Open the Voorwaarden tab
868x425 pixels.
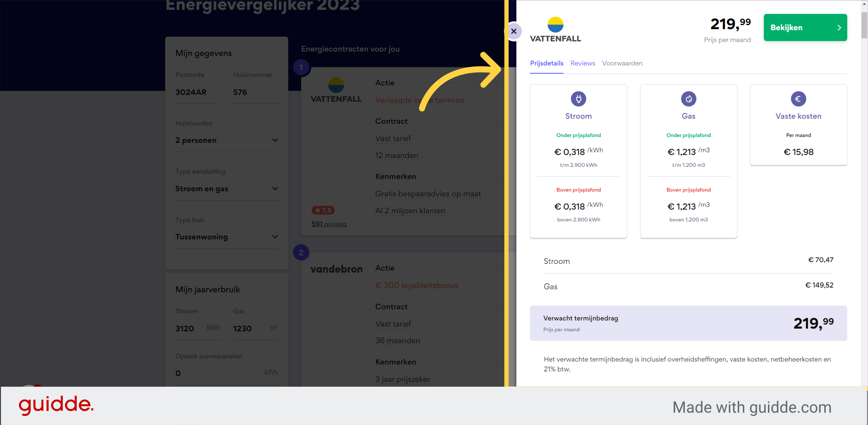622,63
